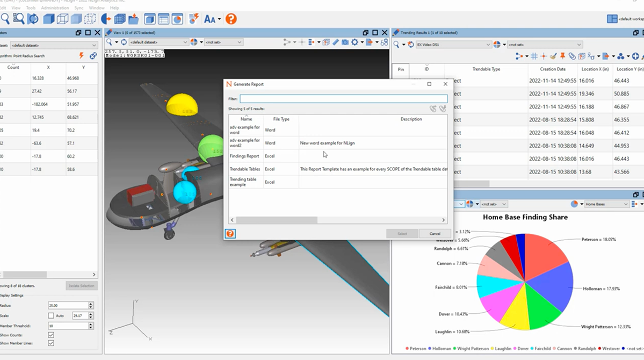This screenshot has width=644, height=360.
Task: Click the QR-code search icon in main toolbar
Action: coord(18,18)
